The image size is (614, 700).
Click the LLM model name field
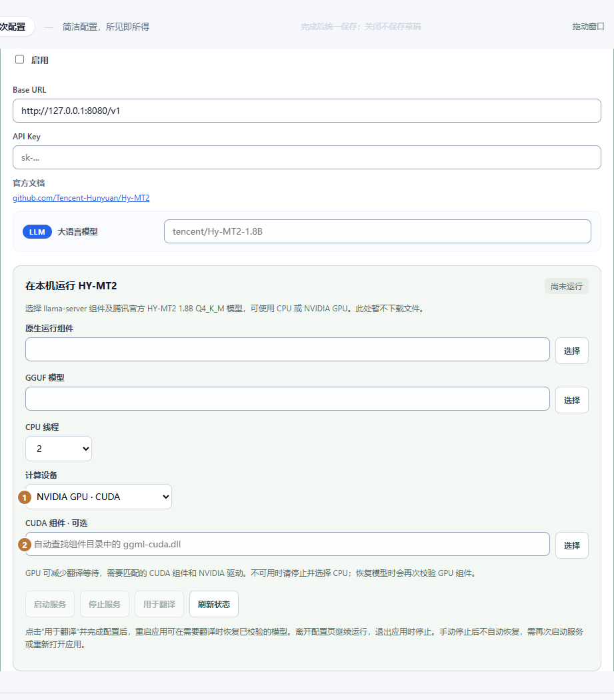(377, 231)
